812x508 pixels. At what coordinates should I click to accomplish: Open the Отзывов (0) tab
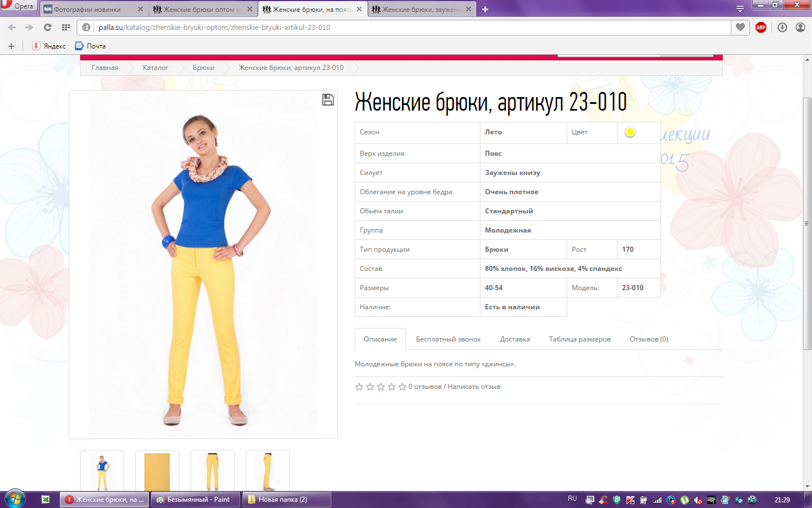(649, 339)
